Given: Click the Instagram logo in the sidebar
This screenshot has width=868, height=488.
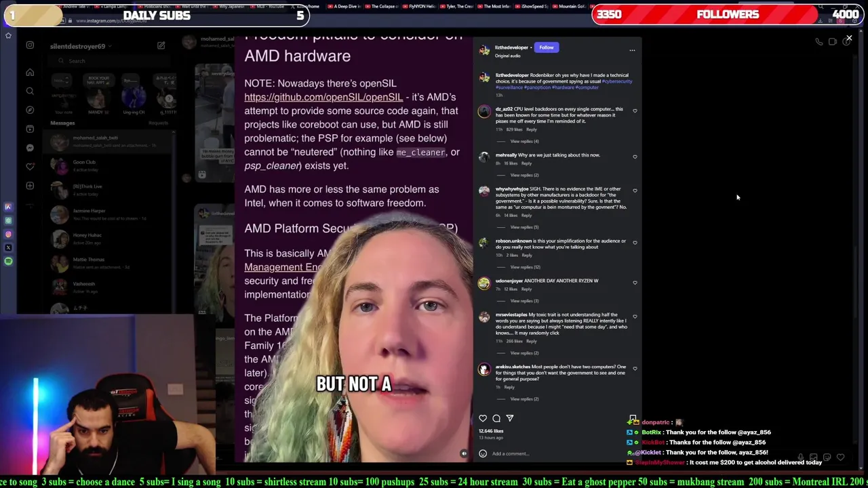Looking at the screenshot, I should [x=30, y=45].
